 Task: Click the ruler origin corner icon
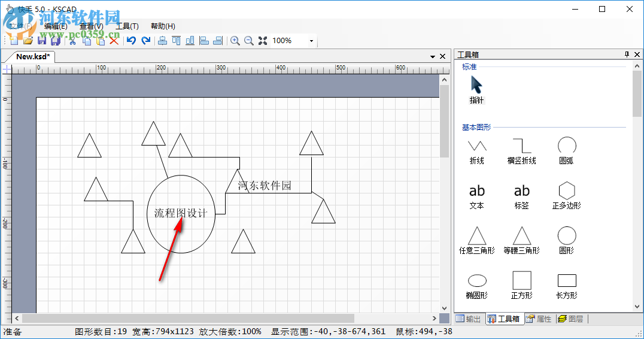(7, 69)
